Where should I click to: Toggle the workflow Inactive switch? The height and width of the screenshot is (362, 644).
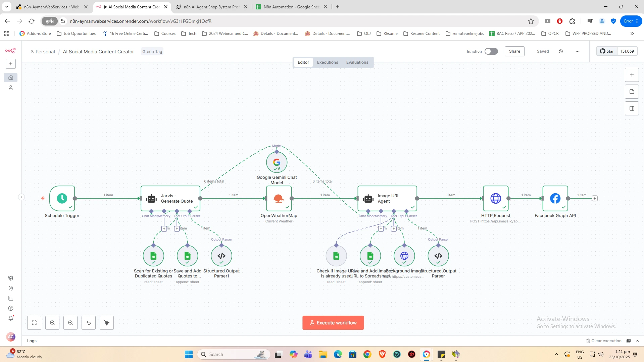click(x=491, y=51)
